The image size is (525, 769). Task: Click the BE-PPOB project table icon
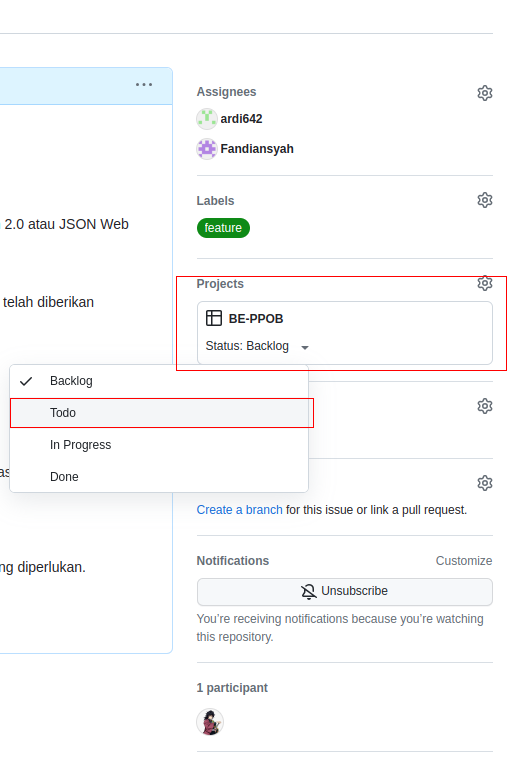214,318
